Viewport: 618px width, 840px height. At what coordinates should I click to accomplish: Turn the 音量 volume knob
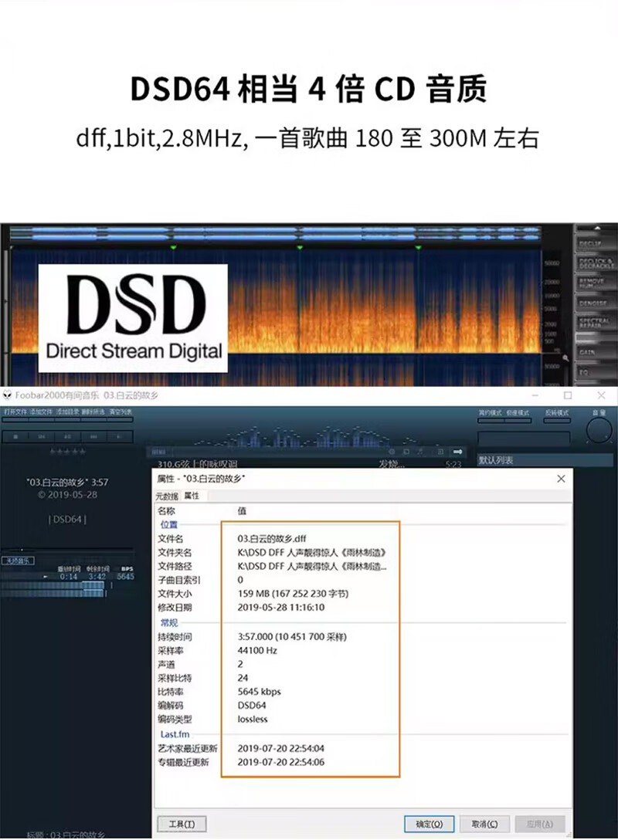(599, 430)
